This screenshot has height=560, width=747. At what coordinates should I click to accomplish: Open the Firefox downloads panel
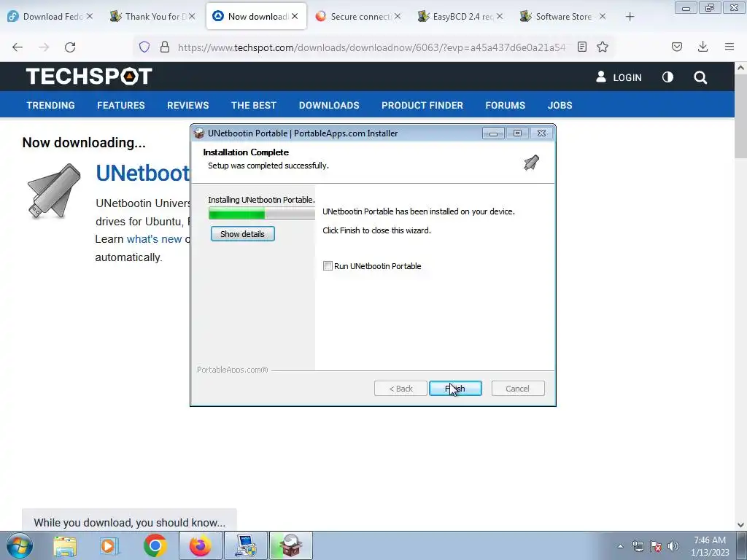pyautogui.click(x=703, y=47)
